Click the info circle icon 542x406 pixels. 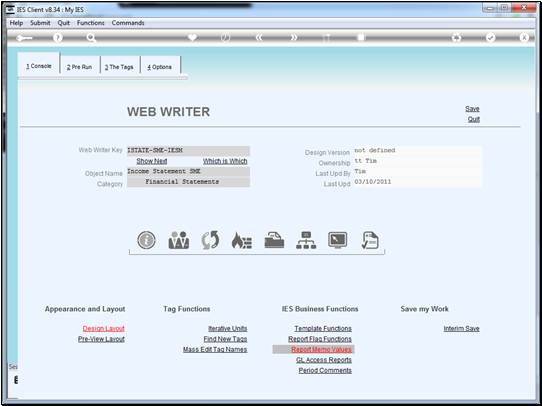click(x=146, y=240)
